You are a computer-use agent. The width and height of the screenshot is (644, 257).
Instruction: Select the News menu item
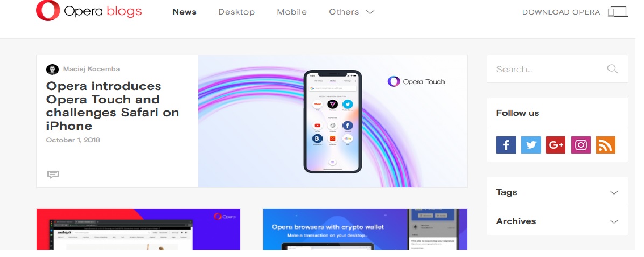click(x=184, y=12)
